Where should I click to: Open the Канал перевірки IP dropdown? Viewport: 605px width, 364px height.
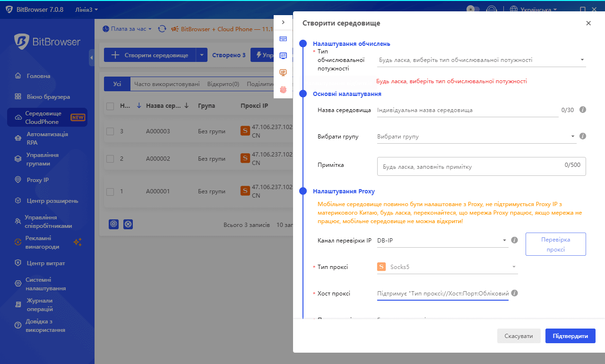coord(442,241)
